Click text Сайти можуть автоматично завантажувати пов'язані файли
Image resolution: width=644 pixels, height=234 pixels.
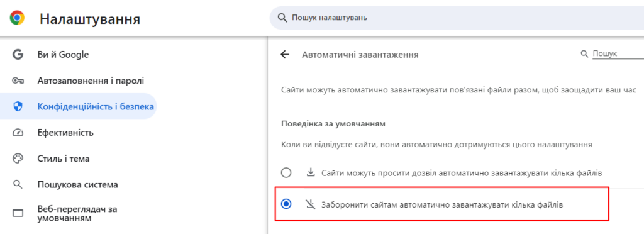point(458,90)
